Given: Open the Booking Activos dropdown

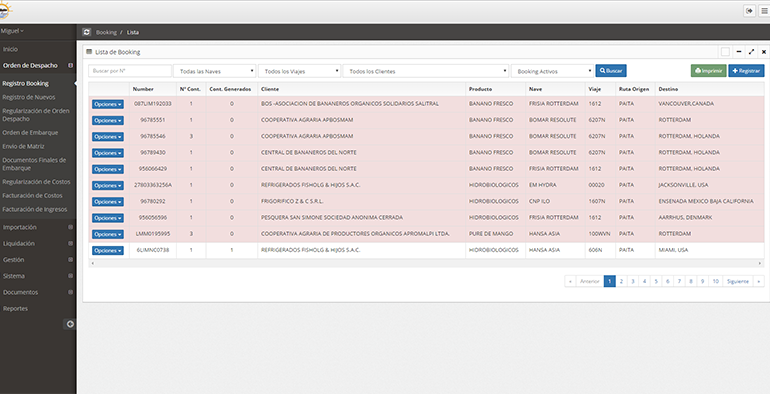Looking at the screenshot, I should 552,71.
